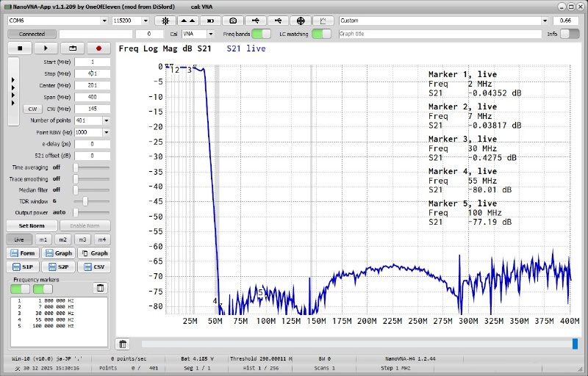This screenshot has width=588, height=376.
Task: Open the COM6 serial port dropdown
Action: coord(59,21)
